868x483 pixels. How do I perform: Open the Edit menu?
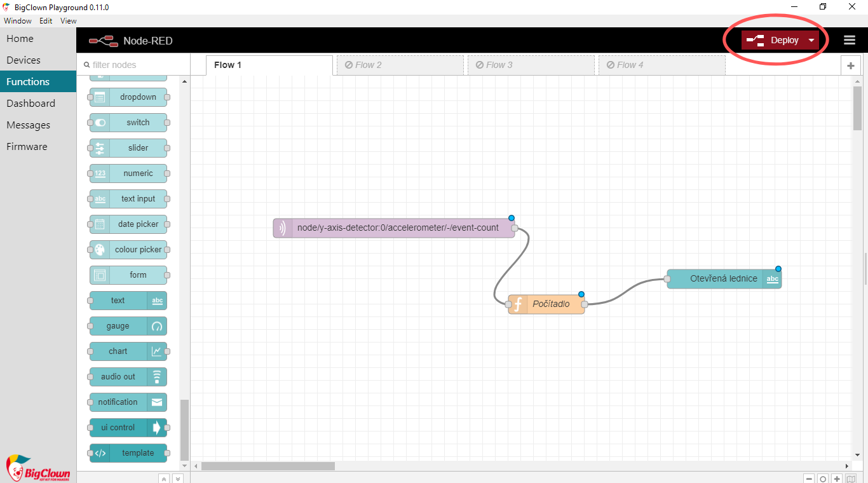point(46,21)
